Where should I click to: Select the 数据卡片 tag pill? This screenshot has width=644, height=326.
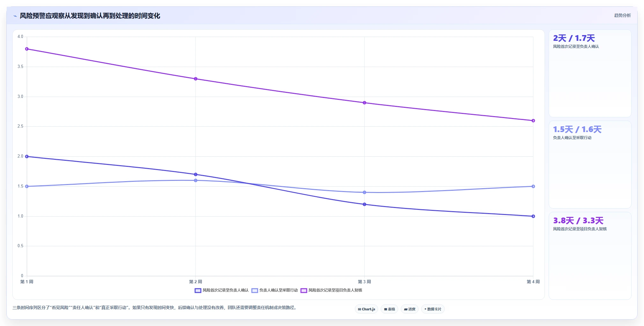[433, 309]
